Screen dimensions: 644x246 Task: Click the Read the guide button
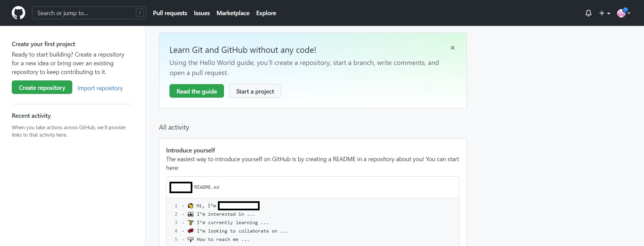[x=197, y=91]
